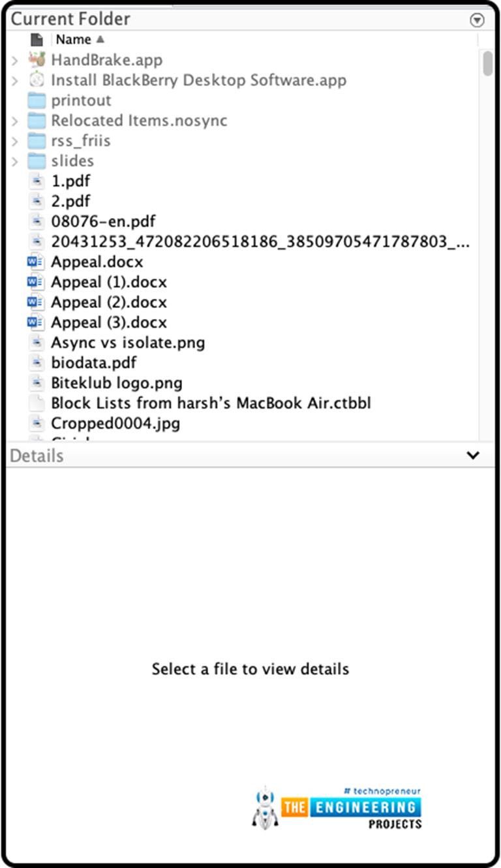Select the image icon for Biteklub logo.png
Viewport: 501px width, 868px height.
[x=35, y=382]
